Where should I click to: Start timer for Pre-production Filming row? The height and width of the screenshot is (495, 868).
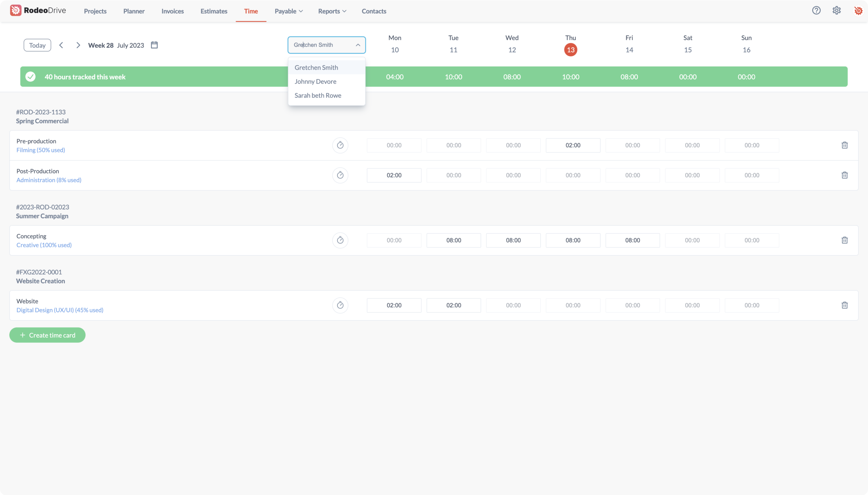tap(340, 145)
